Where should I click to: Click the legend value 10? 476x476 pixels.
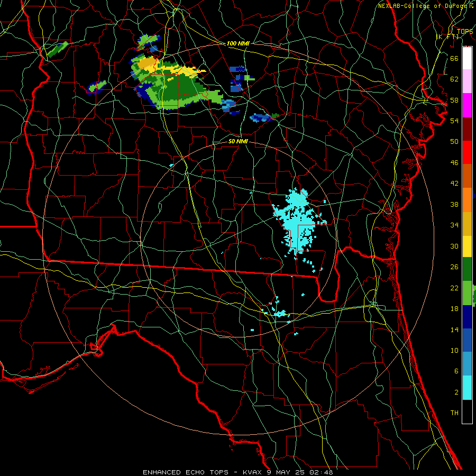454,350
